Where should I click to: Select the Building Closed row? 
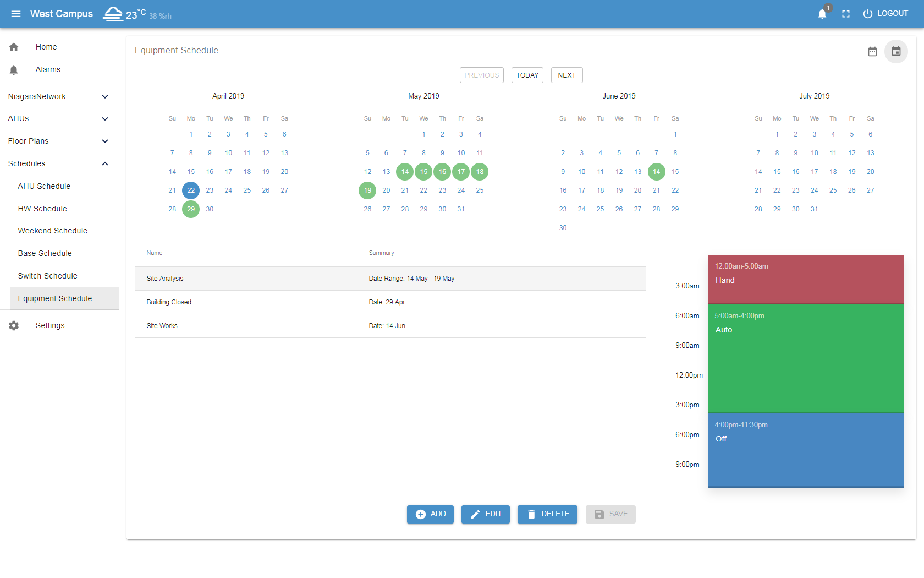(x=391, y=302)
